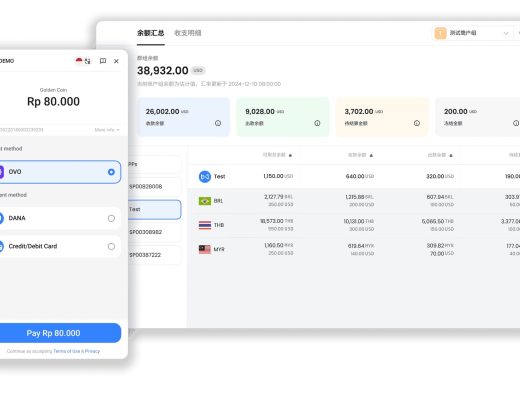Viewport: 520px width, 397px height.
Task: Click info icon on 200.00 balance card
Action: (516, 123)
